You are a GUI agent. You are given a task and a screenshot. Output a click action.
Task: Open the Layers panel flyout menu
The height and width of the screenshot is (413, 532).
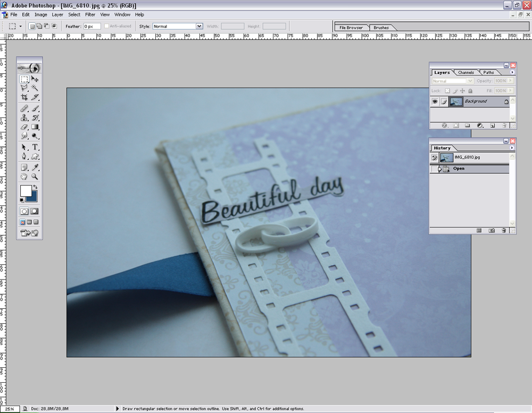tap(512, 72)
